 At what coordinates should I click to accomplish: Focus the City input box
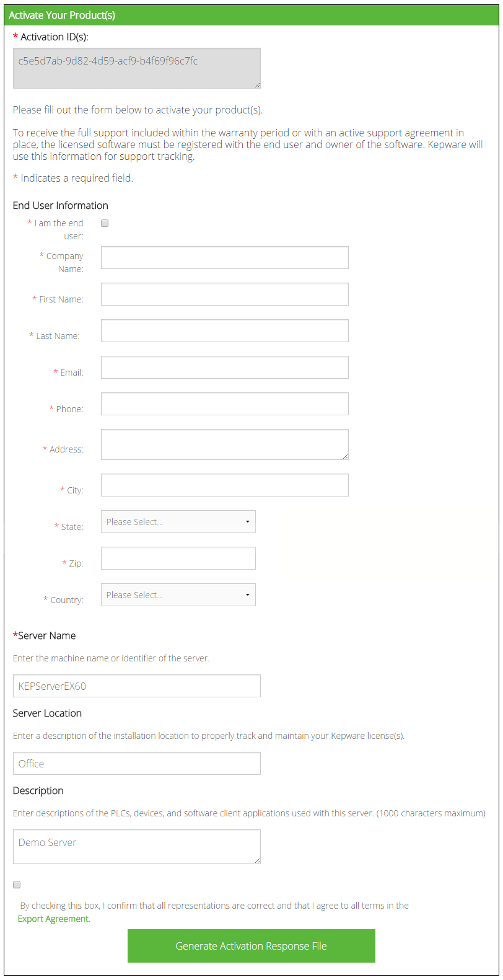[x=224, y=485]
